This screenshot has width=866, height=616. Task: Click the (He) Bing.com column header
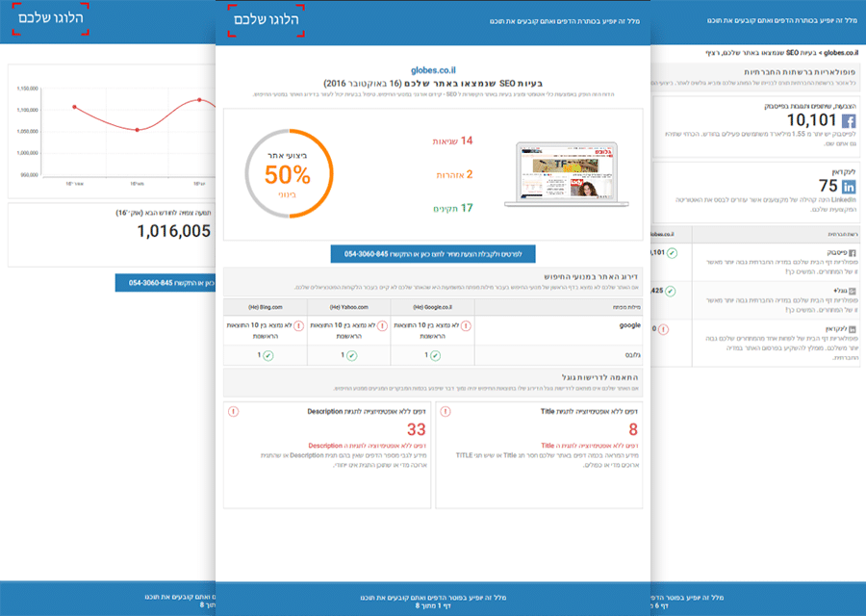point(266,307)
